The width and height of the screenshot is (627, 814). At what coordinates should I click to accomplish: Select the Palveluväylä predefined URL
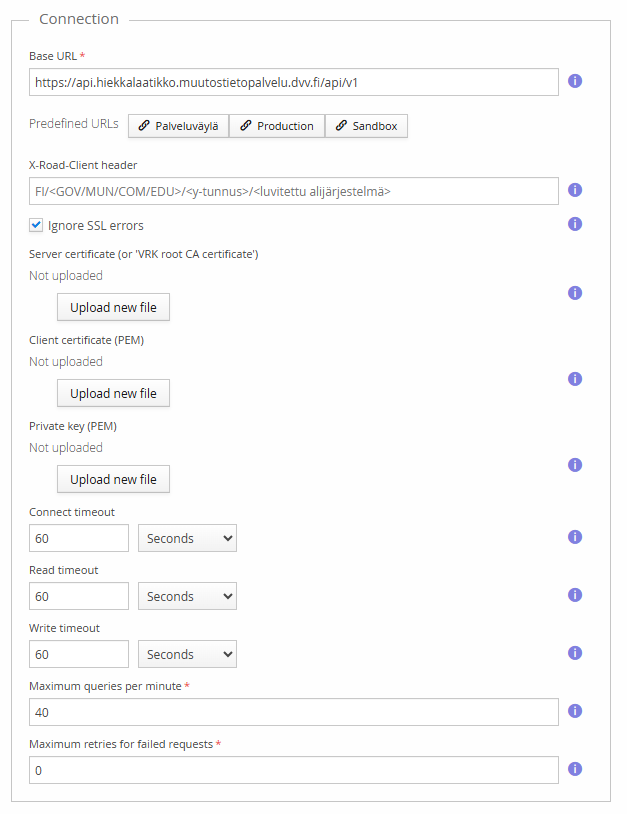(x=179, y=126)
